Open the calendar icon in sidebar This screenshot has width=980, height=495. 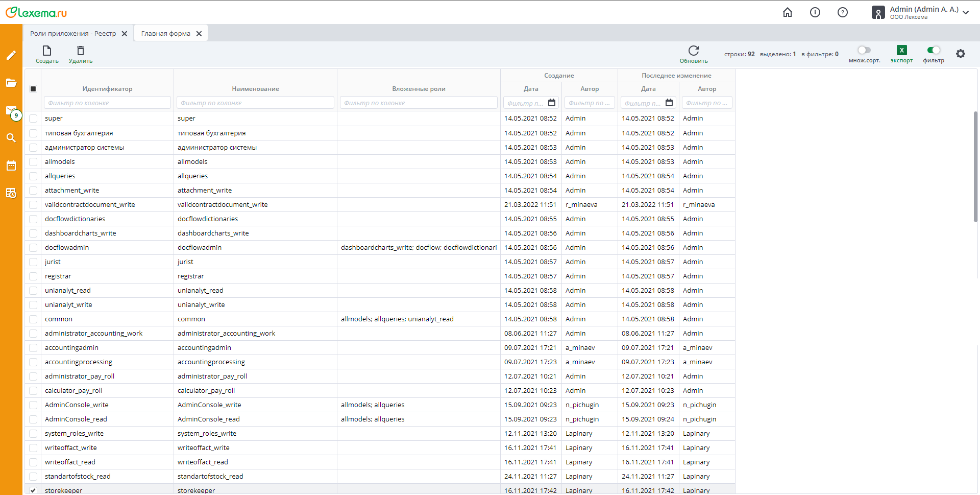[11, 166]
